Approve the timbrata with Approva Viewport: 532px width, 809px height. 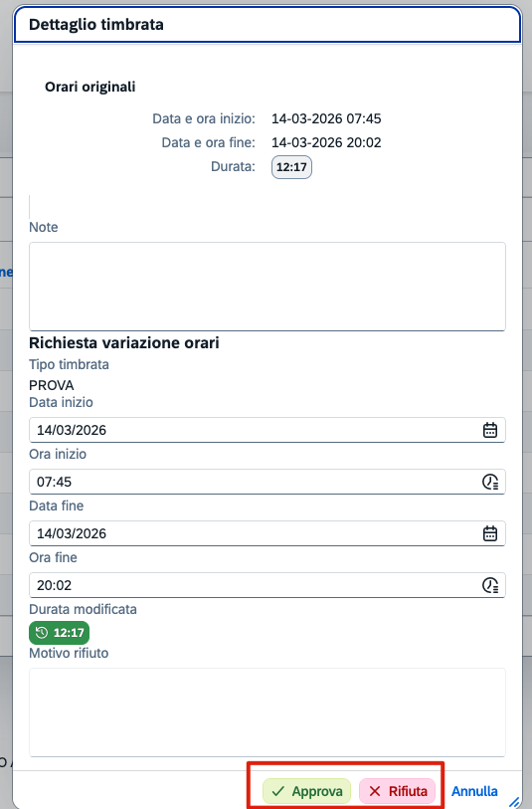(306, 791)
